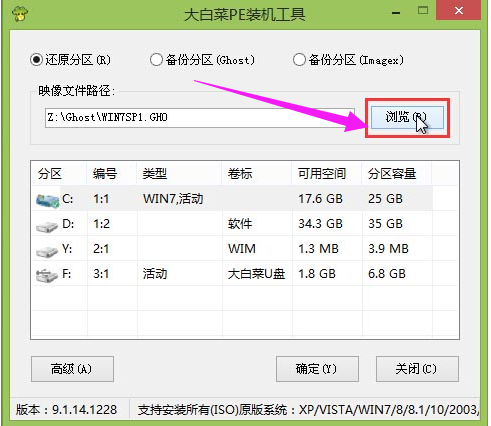Click the 关闭(C) button
This screenshot has height=426, width=491.
pyautogui.click(x=417, y=369)
